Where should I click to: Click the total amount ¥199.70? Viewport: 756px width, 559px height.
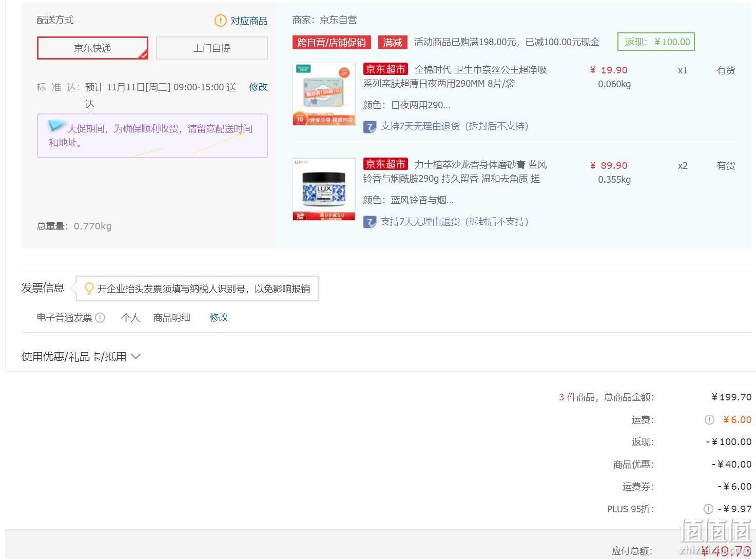coord(731,397)
